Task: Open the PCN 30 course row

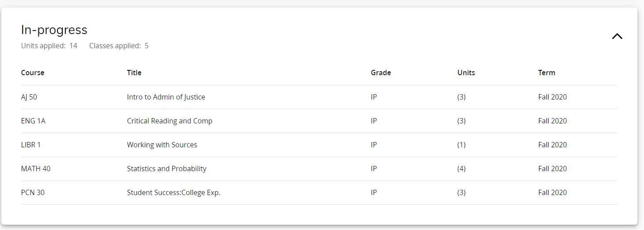Action: [x=319, y=193]
